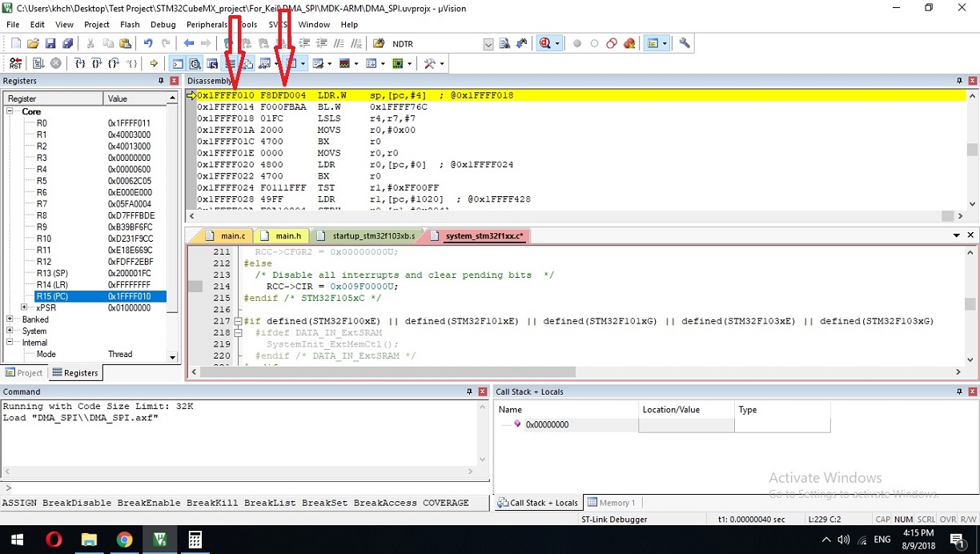Click the RST reset CPU icon
980x554 pixels.
click(x=16, y=63)
